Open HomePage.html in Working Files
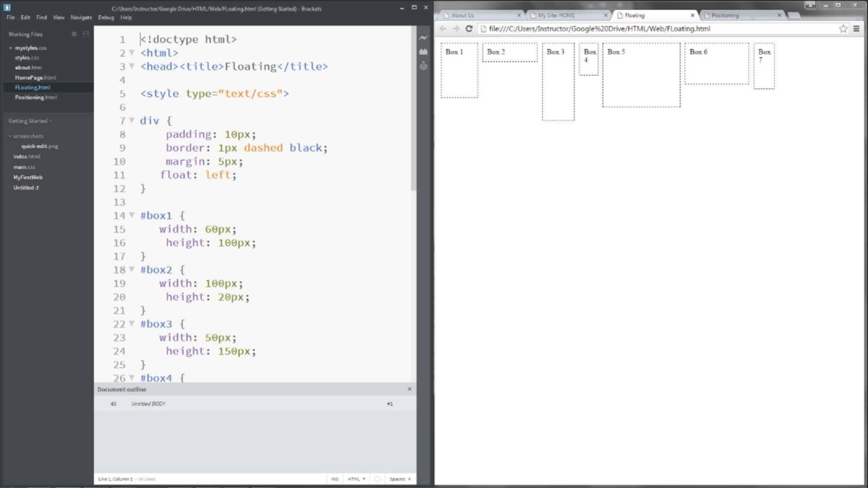This screenshot has width=868, height=488. (35, 77)
